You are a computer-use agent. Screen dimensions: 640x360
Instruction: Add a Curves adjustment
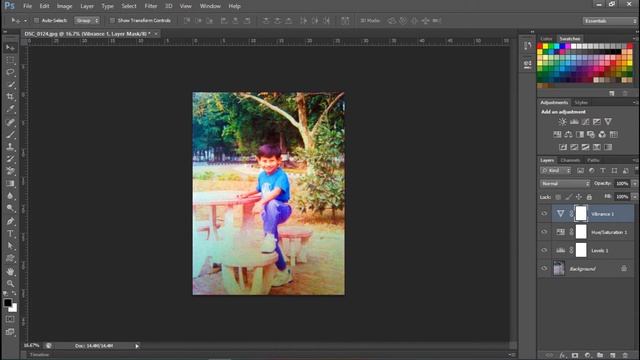click(585, 122)
